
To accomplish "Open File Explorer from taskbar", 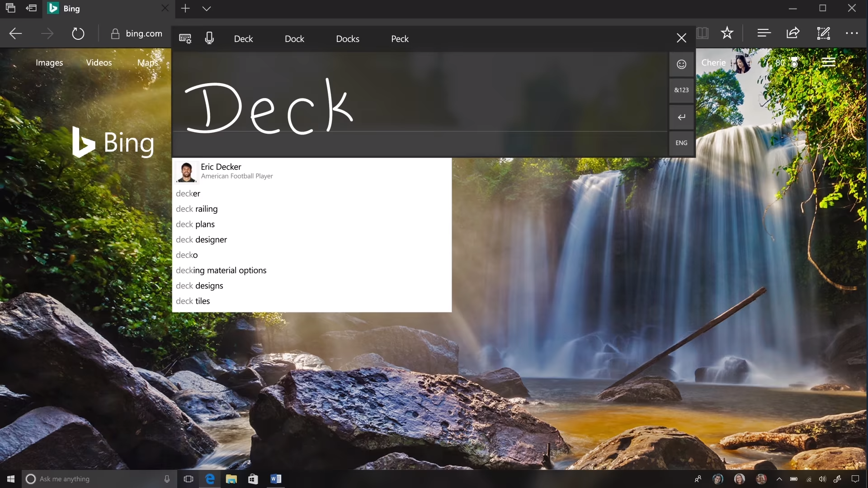I will point(231,479).
